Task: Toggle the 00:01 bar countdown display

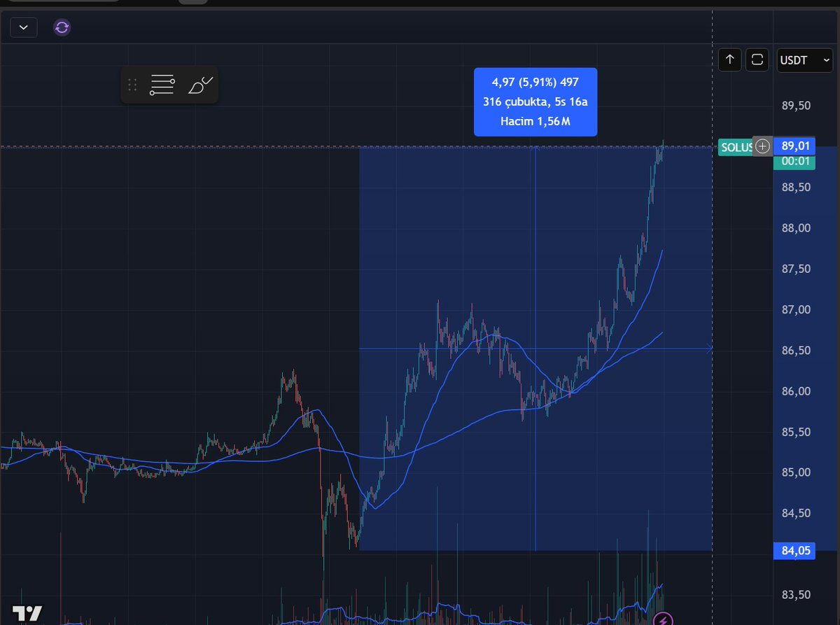Action: (x=794, y=161)
